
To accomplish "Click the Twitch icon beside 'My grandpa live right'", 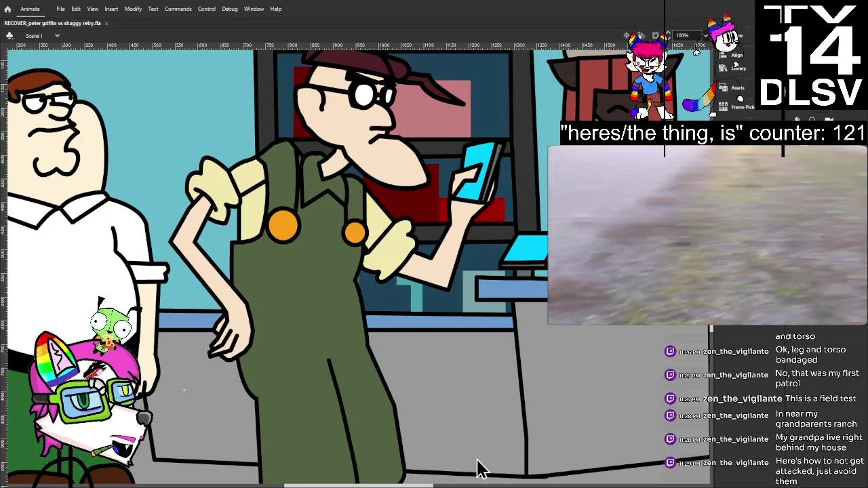I will click(x=670, y=439).
